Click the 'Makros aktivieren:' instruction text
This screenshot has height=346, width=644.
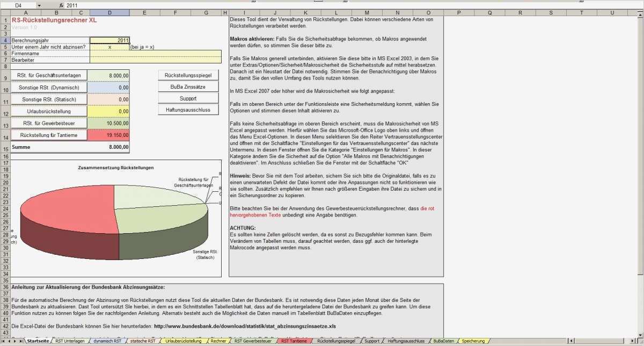252,39
